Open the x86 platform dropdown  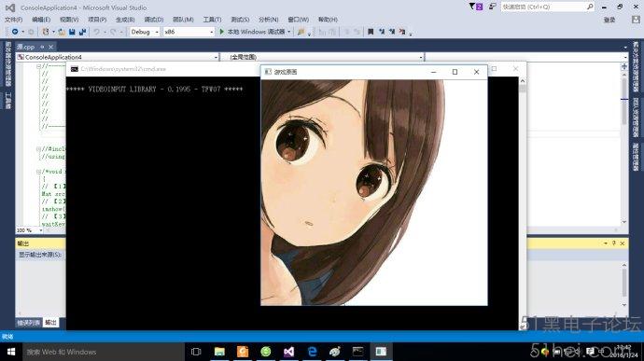[x=189, y=32]
